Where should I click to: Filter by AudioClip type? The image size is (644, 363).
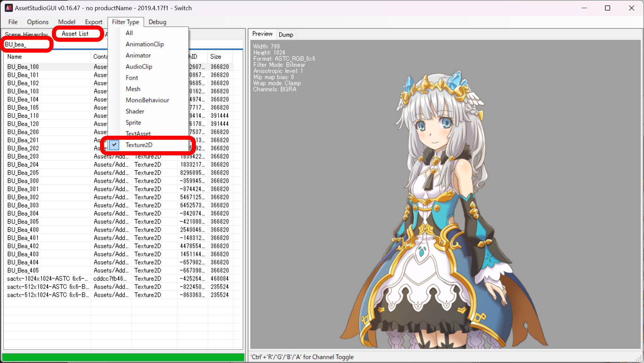click(148, 66)
